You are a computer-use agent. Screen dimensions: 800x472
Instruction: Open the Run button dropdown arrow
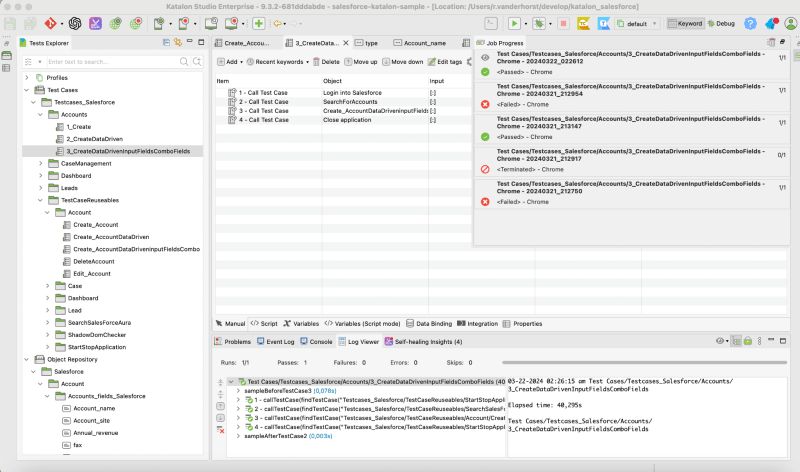pos(526,24)
